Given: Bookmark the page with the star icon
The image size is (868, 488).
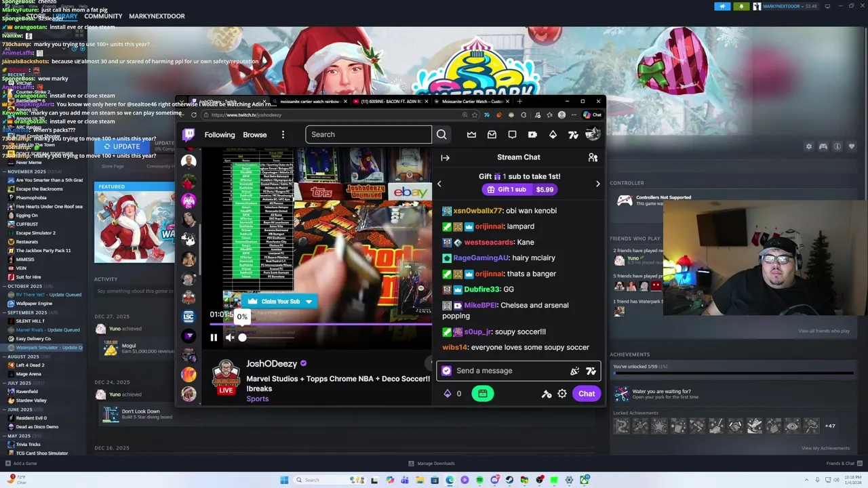Looking at the screenshot, I should pyautogui.click(x=475, y=115).
